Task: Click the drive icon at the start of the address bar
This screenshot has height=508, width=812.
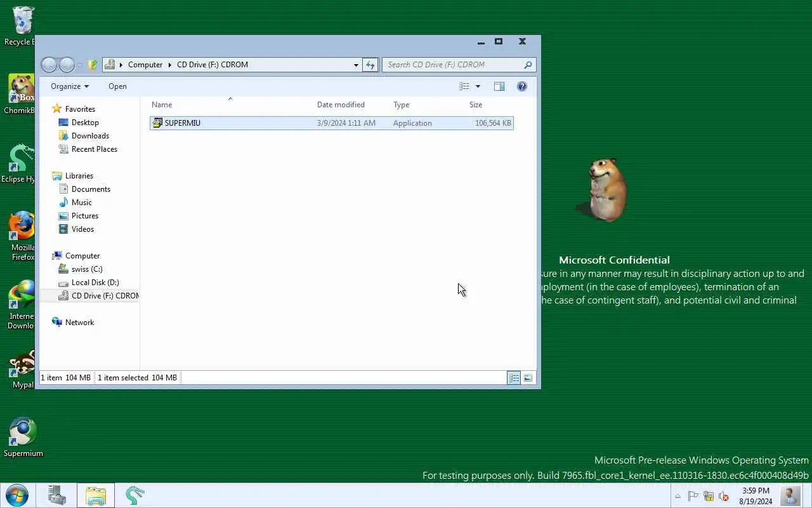Action: click(x=110, y=65)
